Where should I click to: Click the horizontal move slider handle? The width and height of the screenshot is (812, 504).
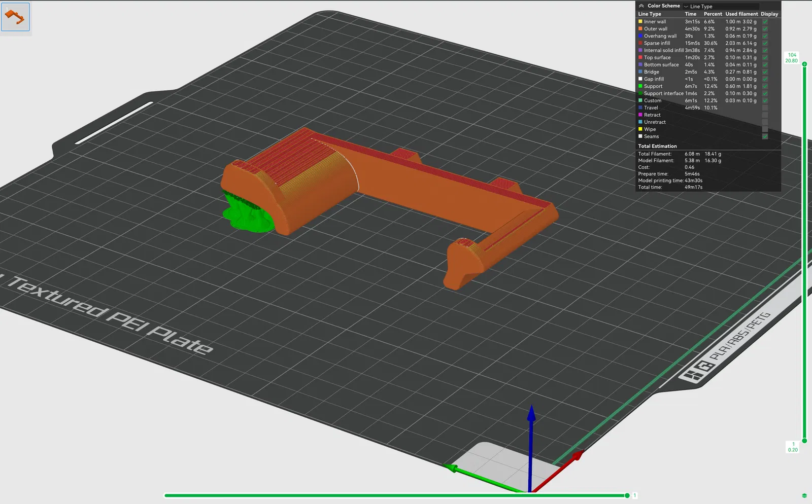[x=627, y=495]
